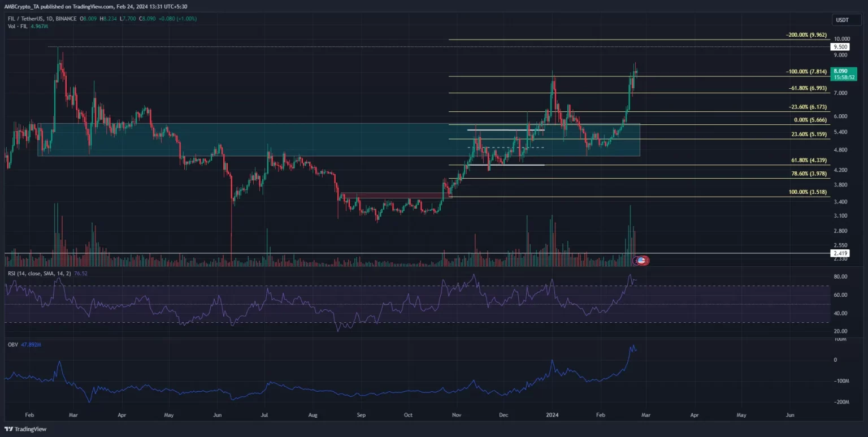Click the 9.500 price line label
868x437 pixels.
pyautogui.click(x=840, y=47)
